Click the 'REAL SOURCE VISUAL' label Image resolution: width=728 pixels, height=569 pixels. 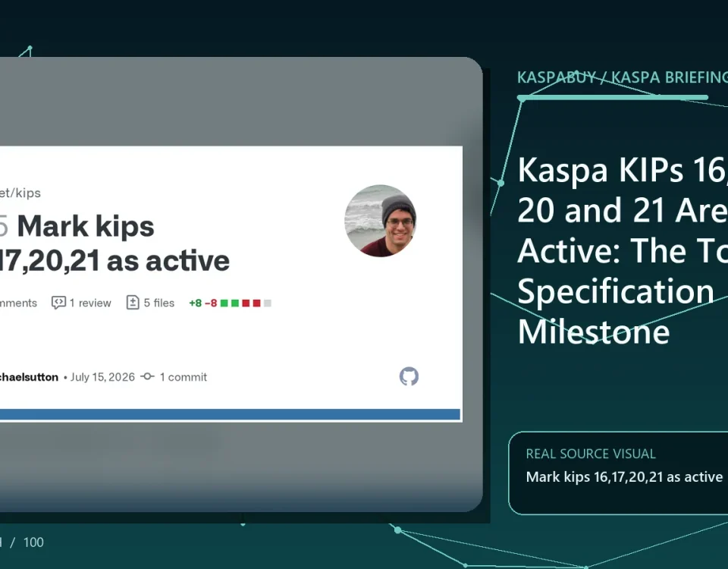(x=591, y=454)
